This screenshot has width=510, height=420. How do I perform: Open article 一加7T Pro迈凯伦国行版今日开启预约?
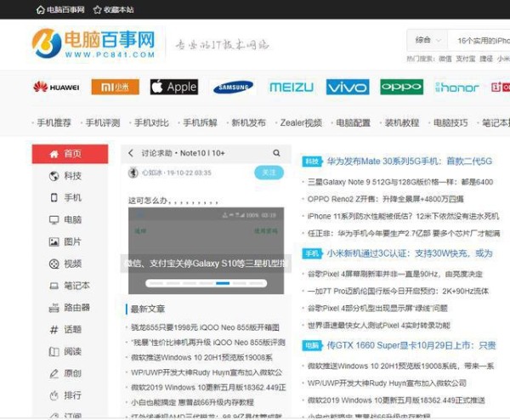click(398, 291)
